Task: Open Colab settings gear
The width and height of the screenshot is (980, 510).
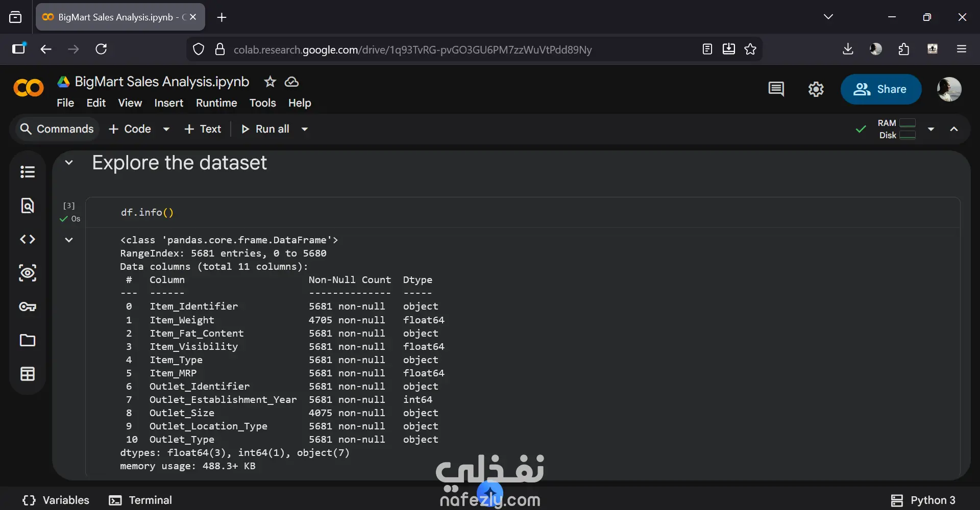Action: [816, 89]
